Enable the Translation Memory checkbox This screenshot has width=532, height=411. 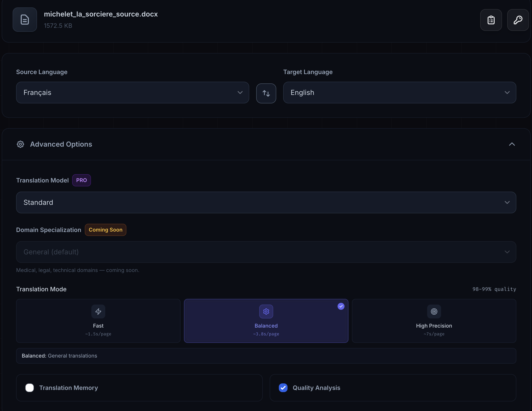(x=30, y=388)
